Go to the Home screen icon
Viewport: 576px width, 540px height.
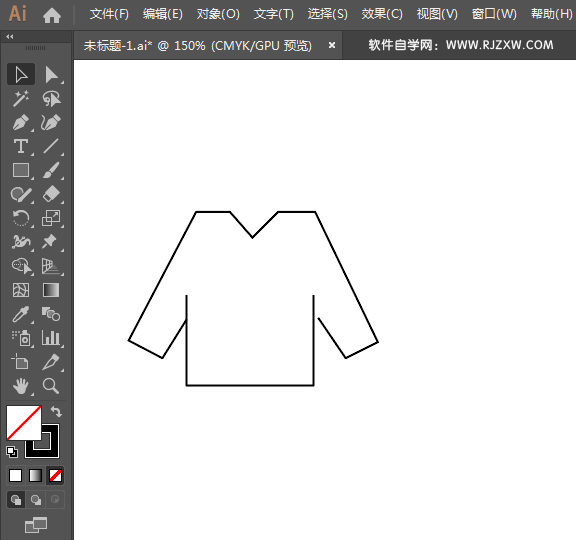(52, 15)
